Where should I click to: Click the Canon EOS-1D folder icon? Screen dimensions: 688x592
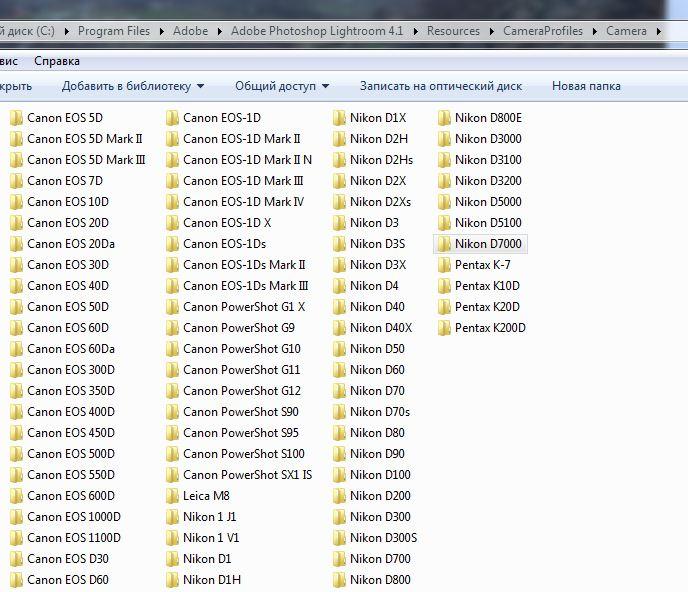pos(172,118)
